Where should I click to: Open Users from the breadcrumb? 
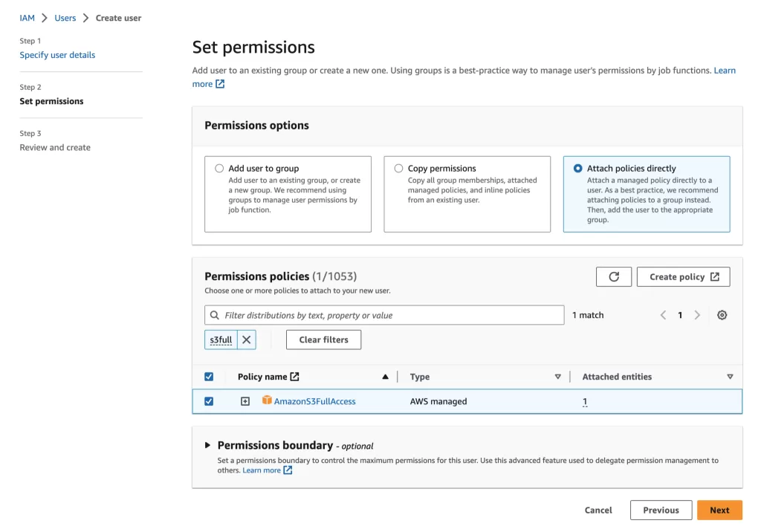66,17
